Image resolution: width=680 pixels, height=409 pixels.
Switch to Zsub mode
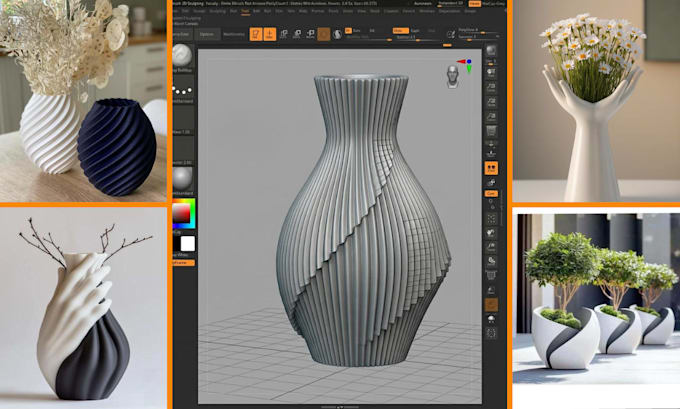pyautogui.click(x=415, y=30)
